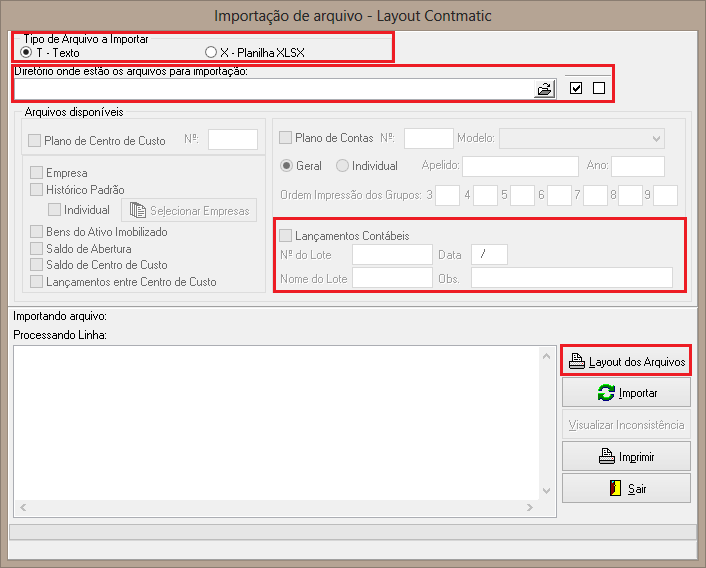Click the Ano input field
Screen dimensions: 706x568
click(638, 167)
